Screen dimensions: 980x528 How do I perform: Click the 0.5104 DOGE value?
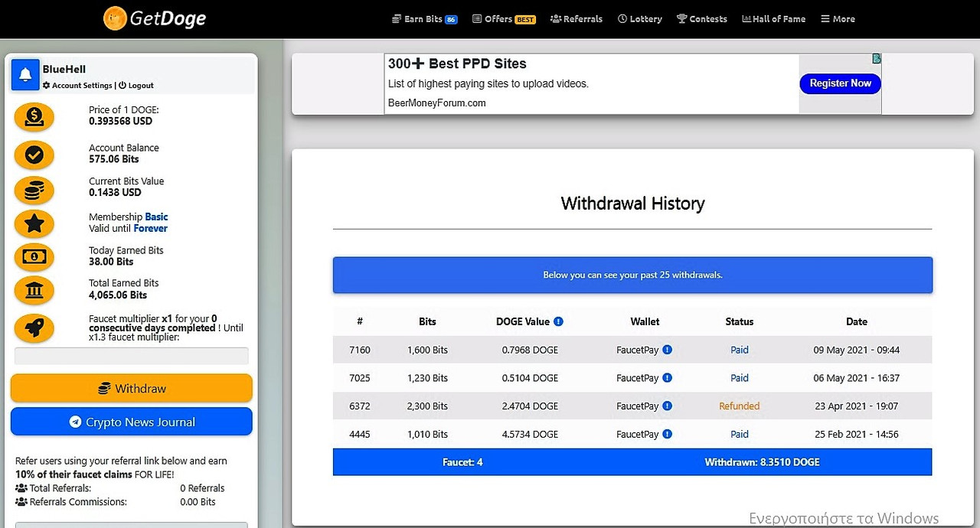[530, 378]
